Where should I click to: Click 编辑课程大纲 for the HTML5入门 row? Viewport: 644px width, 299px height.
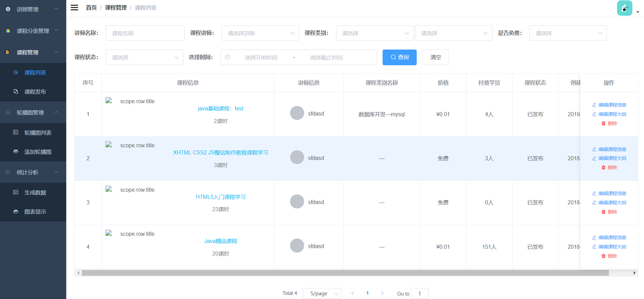(609, 203)
